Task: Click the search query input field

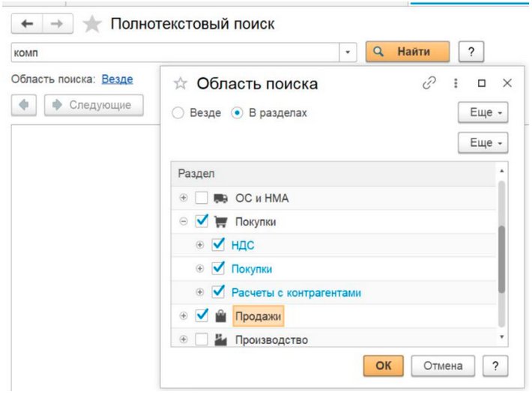Action: 176,52
